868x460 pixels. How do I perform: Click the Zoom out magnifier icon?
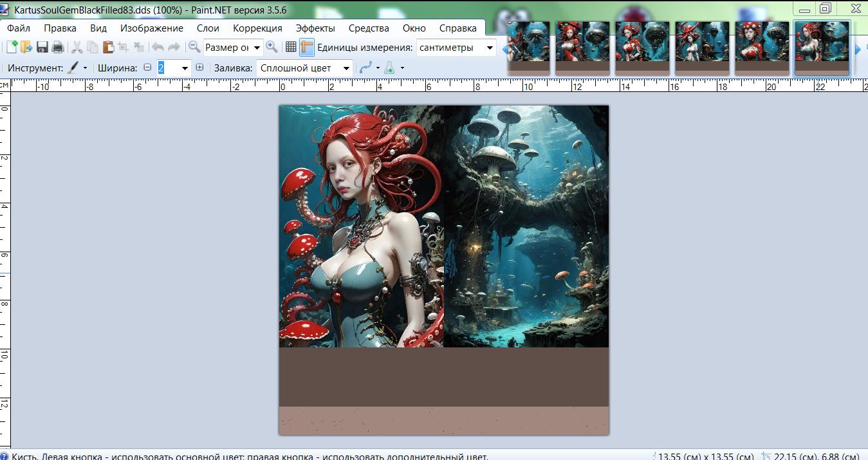pyautogui.click(x=194, y=47)
